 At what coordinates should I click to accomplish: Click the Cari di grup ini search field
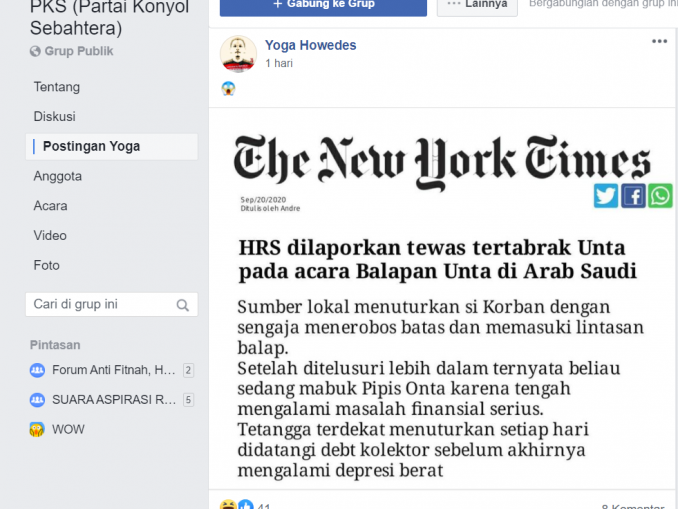click(112, 304)
